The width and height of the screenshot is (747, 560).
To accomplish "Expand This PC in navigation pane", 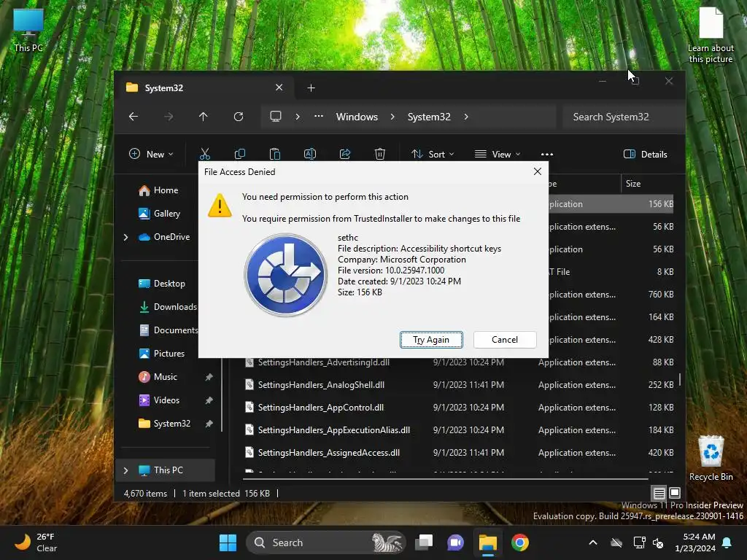I will [125, 470].
